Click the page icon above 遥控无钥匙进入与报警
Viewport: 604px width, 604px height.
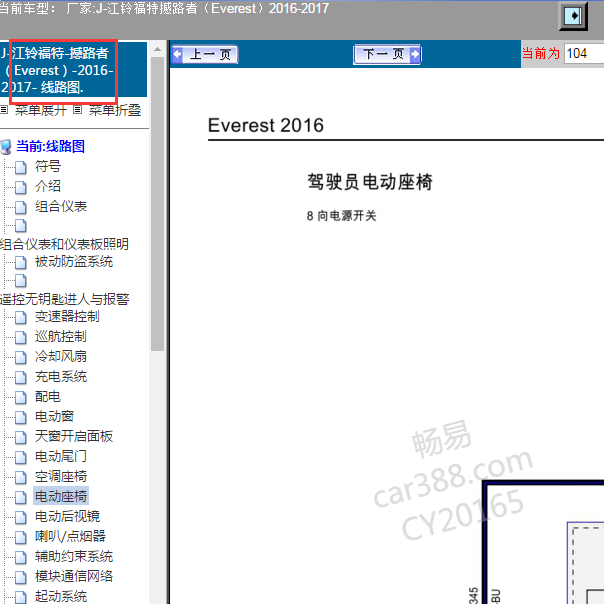[21, 281]
